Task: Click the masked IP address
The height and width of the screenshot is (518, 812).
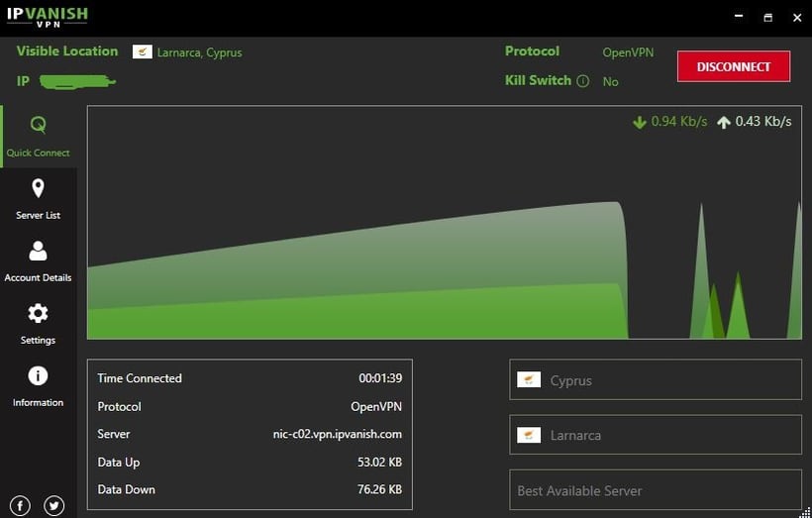Action: (77, 82)
